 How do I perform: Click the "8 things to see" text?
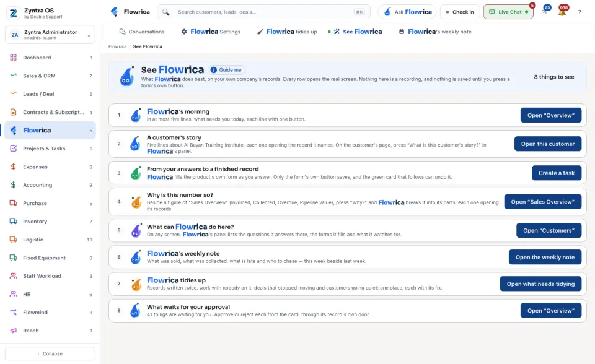[553, 77]
